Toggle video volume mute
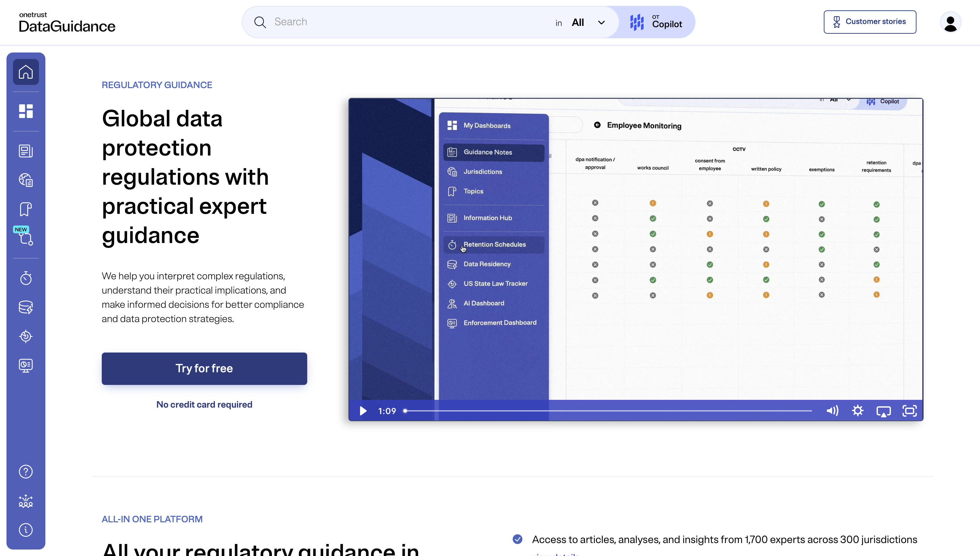 (832, 411)
